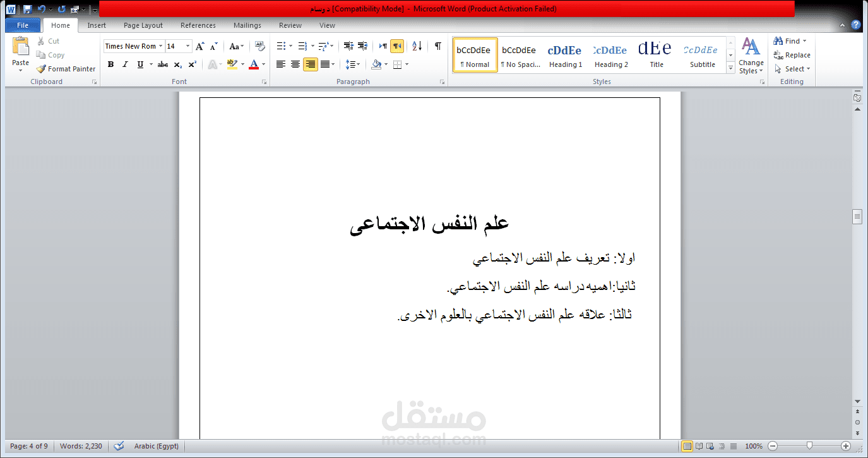Click the Bullets list icon
Screen dimensions: 868x458
282,46
